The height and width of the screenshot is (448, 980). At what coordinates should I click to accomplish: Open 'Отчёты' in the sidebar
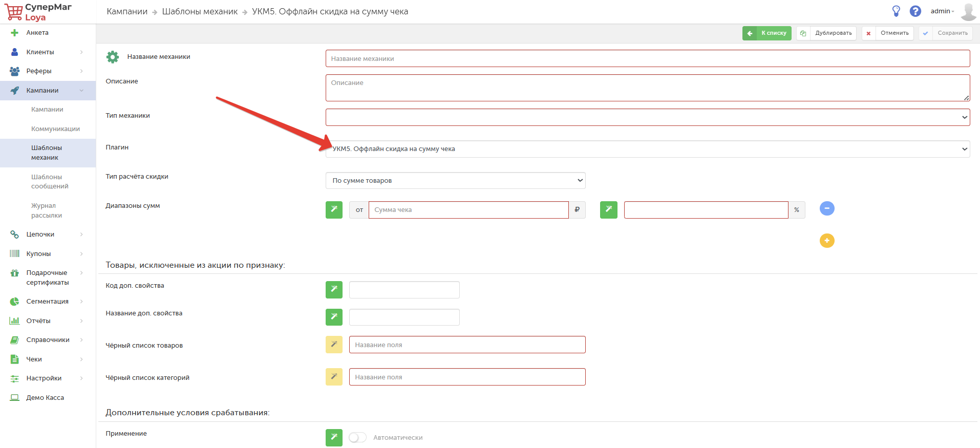point(38,321)
